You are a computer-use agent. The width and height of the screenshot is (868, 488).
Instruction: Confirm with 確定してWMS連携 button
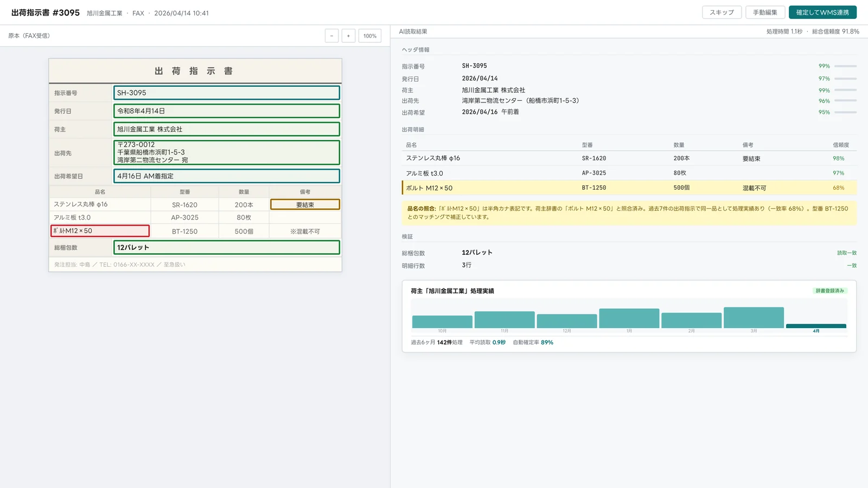pyautogui.click(x=822, y=12)
